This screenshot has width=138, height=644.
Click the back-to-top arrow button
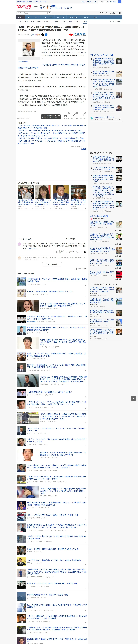coord(133,398)
